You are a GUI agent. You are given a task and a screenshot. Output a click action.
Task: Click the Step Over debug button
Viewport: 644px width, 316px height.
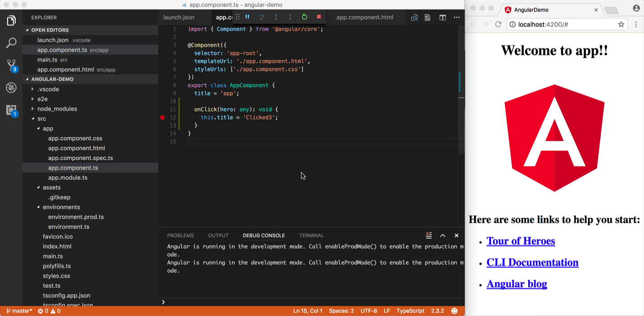tap(262, 17)
